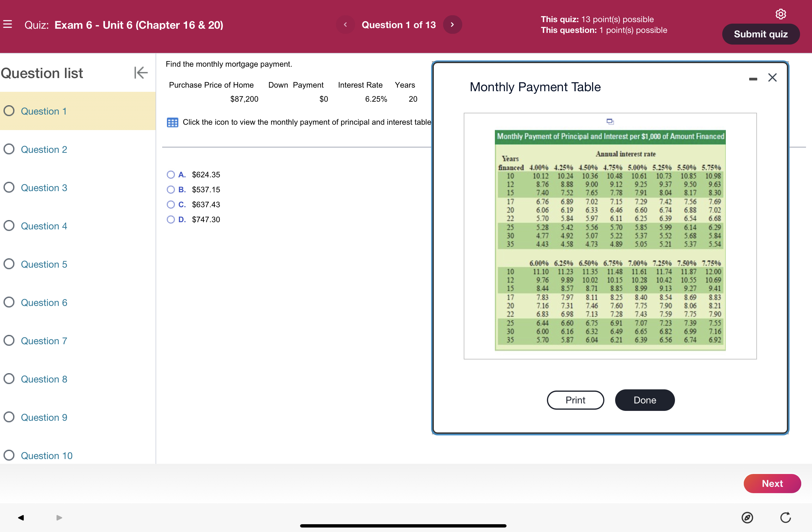812x532 pixels.
Task: Click the compass icon in bottom bar
Action: point(747,517)
